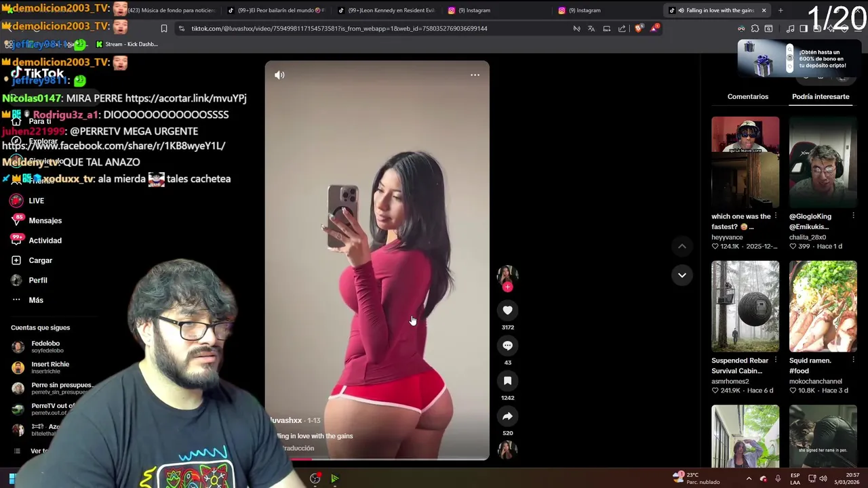Viewport: 868px width, 488px height.
Task: Open the sound disc below share count
Action: [507, 449]
